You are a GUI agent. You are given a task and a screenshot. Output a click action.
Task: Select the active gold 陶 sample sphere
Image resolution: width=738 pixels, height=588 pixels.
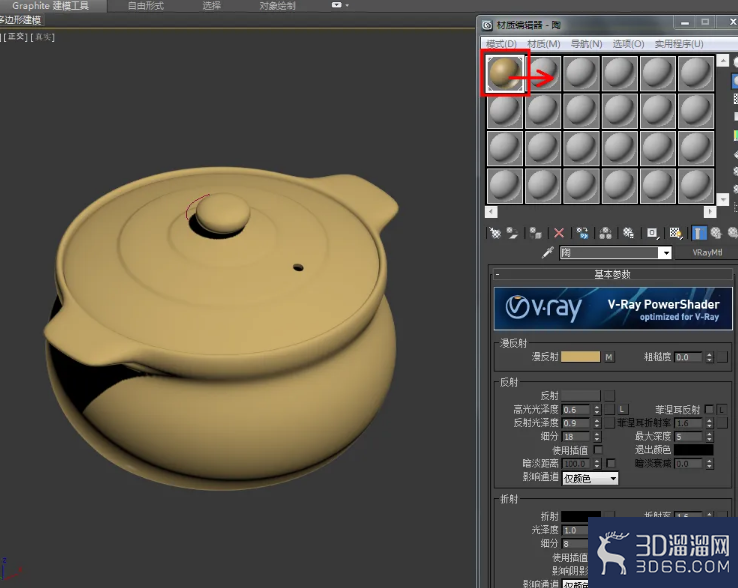coord(505,73)
